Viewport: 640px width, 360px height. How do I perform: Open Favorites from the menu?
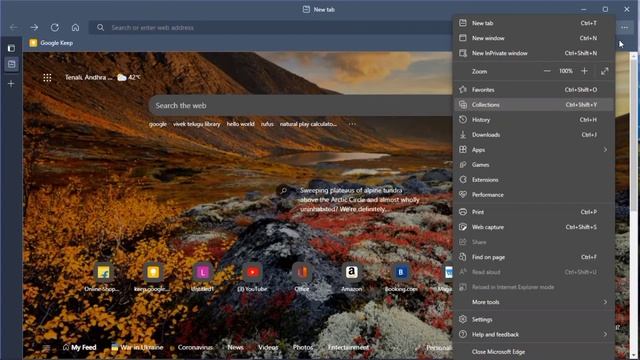533,90
